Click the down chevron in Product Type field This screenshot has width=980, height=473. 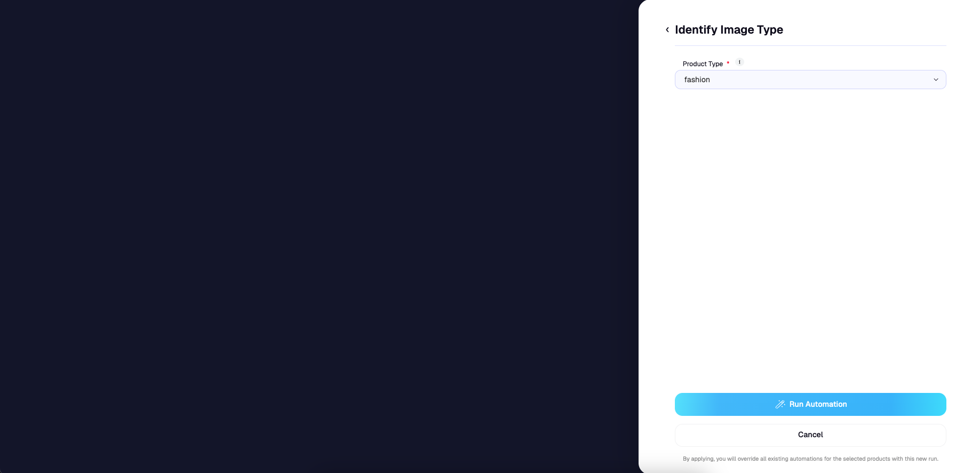click(x=936, y=80)
